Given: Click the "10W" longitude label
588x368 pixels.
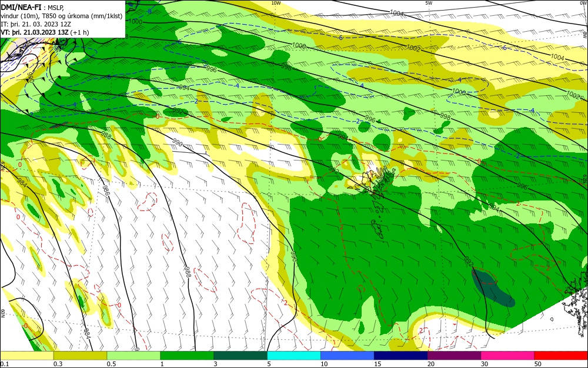Looking at the screenshot, I should [x=276, y=3].
